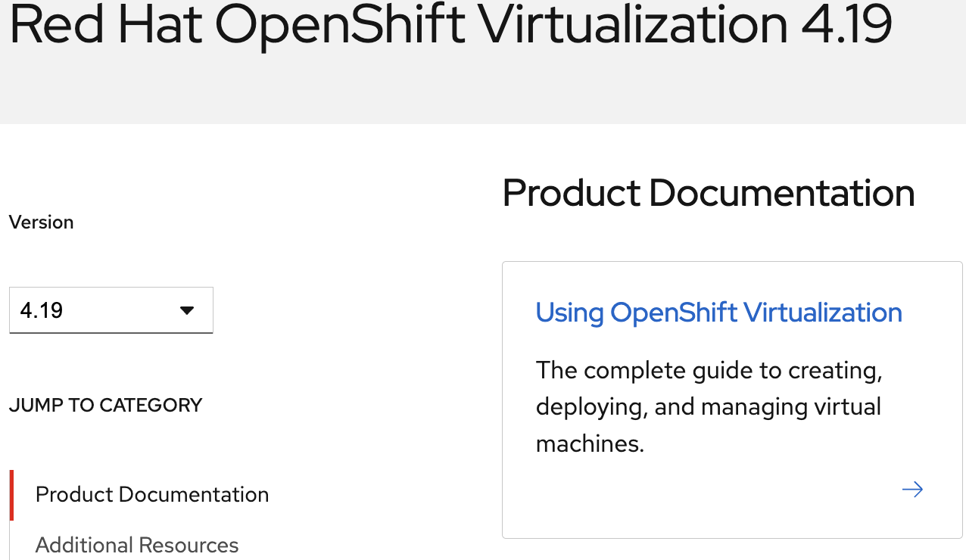Click the Red Hat OpenShift Virtualization 4.19 title
The image size is (966, 560).
[450, 24]
